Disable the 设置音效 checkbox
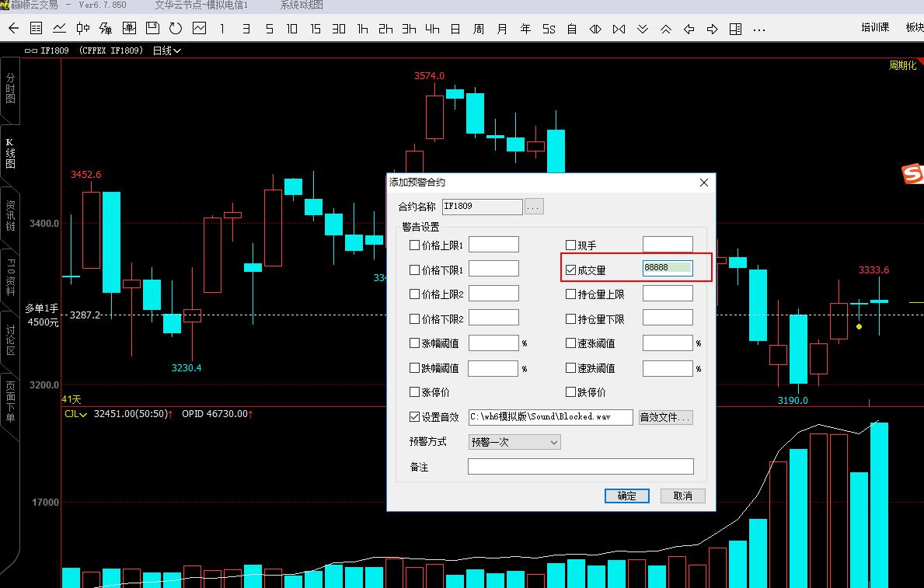The height and width of the screenshot is (588, 924). [x=414, y=417]
